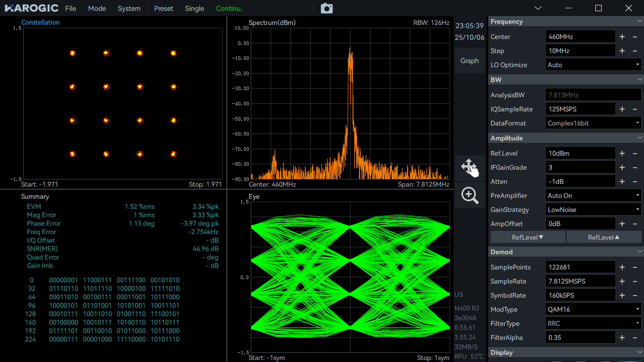644x362 pixels.
Task: Expand the PreAmplifier dropdown
Action: [593, 195]
